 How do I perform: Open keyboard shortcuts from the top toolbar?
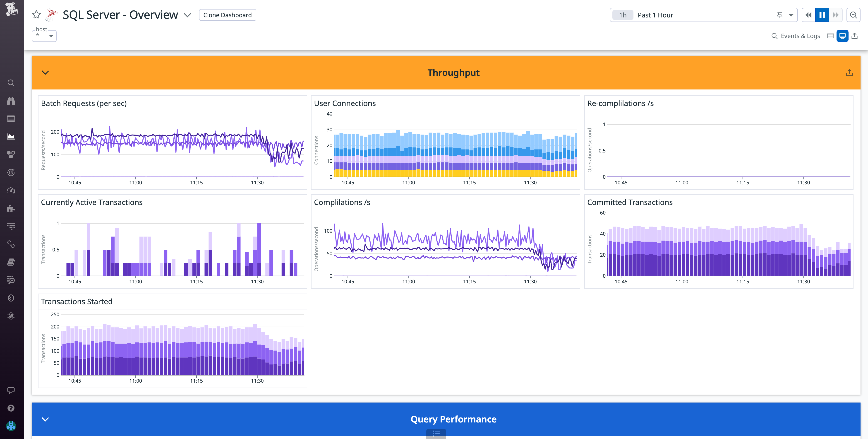click(x=830, y=36)
